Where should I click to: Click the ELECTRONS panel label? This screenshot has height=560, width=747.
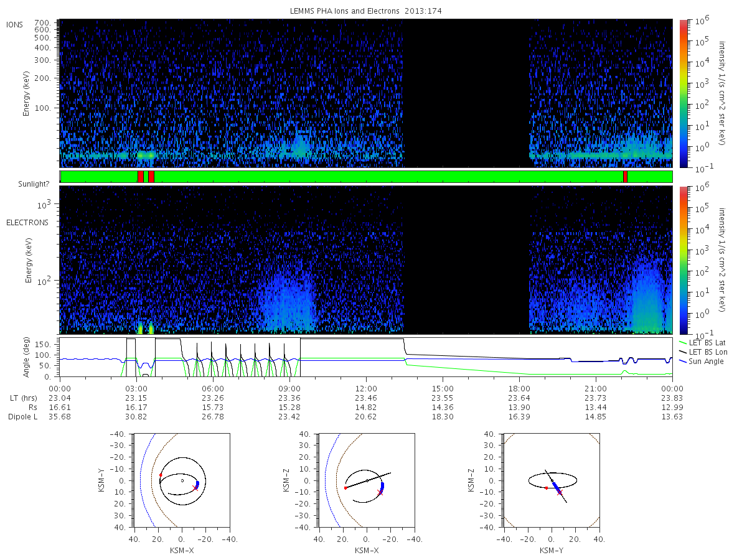27,223
